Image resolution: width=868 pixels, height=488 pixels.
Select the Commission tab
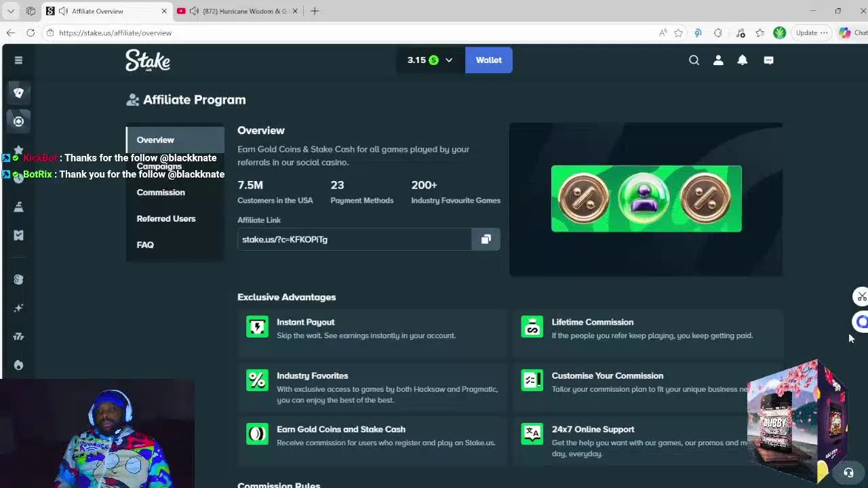[x=175, y=192]
